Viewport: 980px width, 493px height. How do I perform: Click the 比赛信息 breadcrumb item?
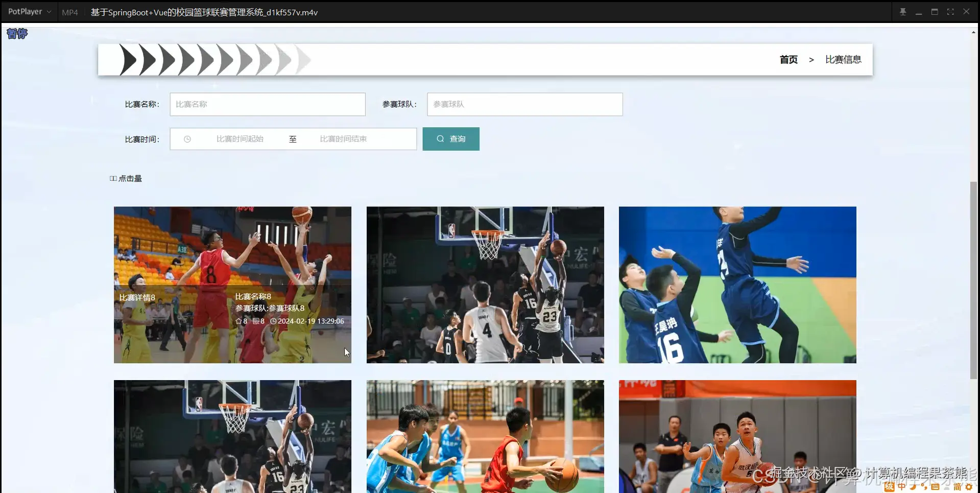point(843,60)
